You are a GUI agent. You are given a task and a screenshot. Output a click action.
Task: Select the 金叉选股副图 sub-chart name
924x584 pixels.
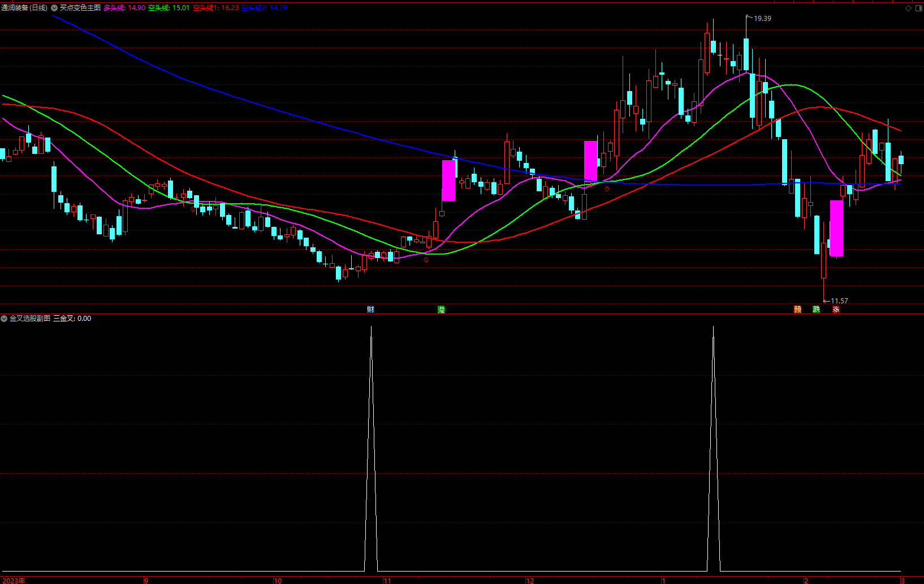click(30, 319)
